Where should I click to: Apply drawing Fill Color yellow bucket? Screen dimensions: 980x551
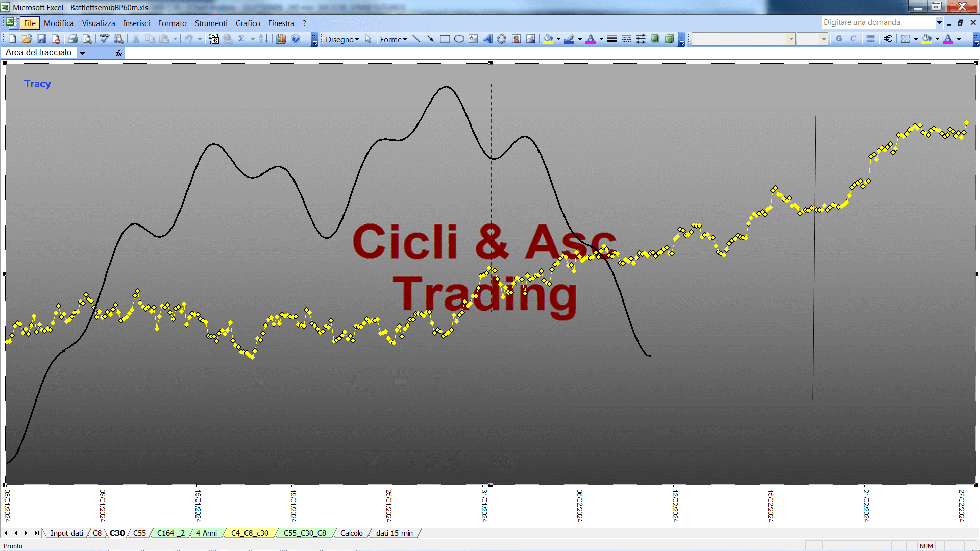pyautogui.click(x=548, y=39)
